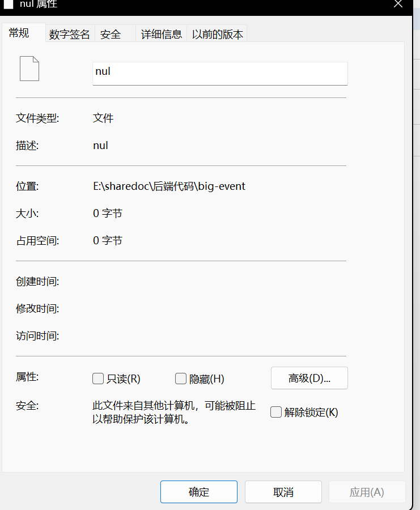Click the nul value next to 描述
This screenshot has height=510, width=420.
pos(100,146)
